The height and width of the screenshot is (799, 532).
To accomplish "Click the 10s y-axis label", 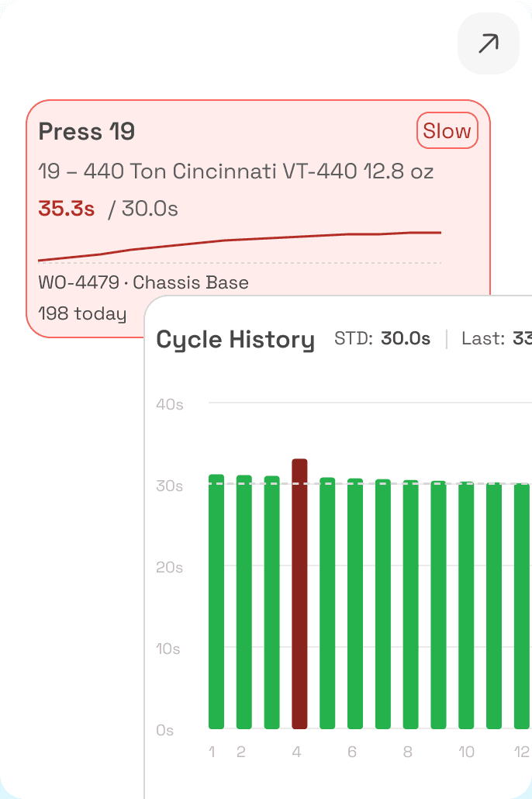I will tap(168, 649).
